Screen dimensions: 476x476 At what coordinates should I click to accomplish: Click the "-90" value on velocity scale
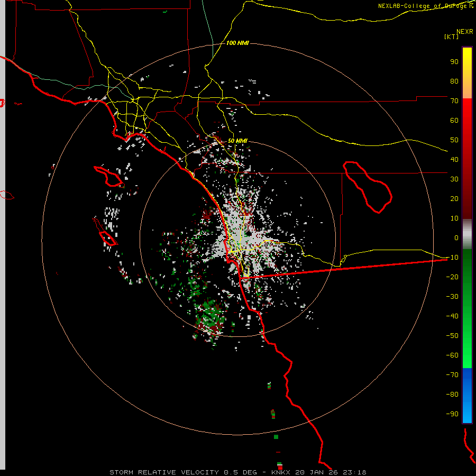coord(452,414)
